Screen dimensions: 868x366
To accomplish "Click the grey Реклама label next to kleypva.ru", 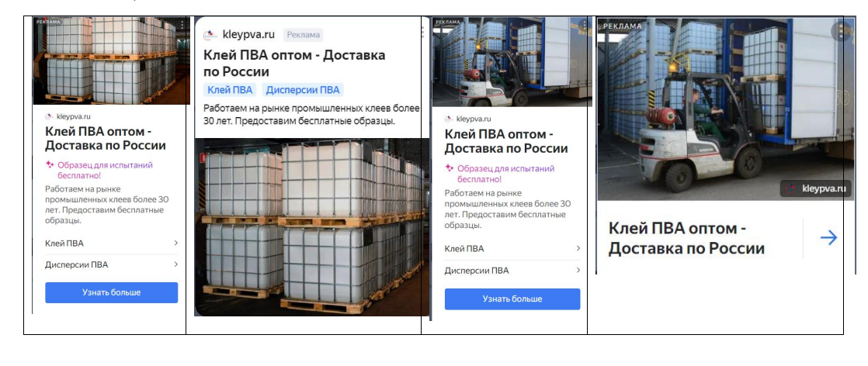I will pos(303,35).
